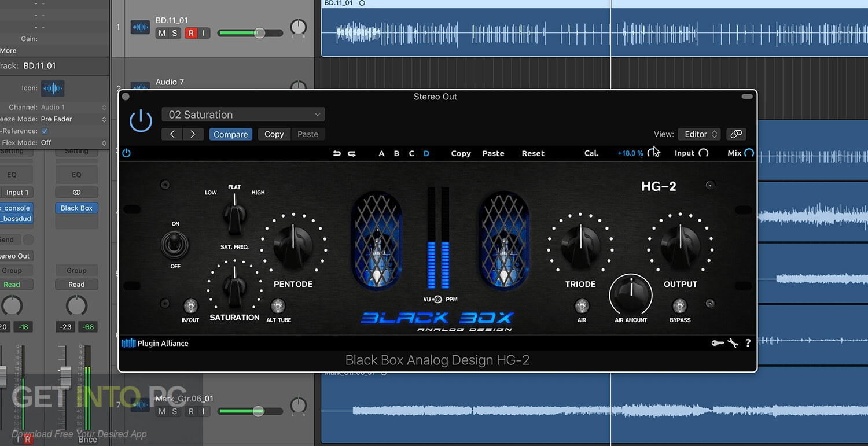
Task: Open the Channel Audio 1 dropdown
Action: point(73,107)
